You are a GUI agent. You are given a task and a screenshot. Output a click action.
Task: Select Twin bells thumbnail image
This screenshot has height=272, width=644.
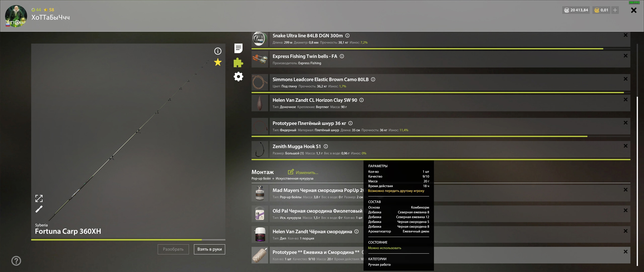260,59
